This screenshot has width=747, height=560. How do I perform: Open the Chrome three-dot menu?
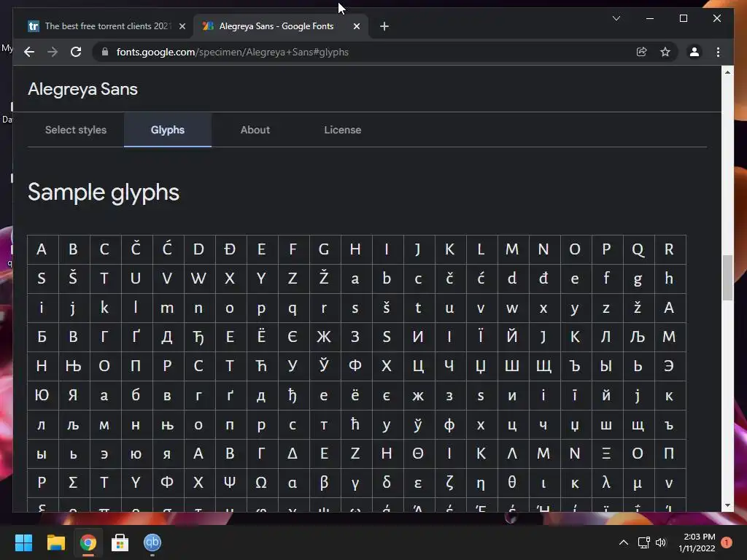point(718,52)
